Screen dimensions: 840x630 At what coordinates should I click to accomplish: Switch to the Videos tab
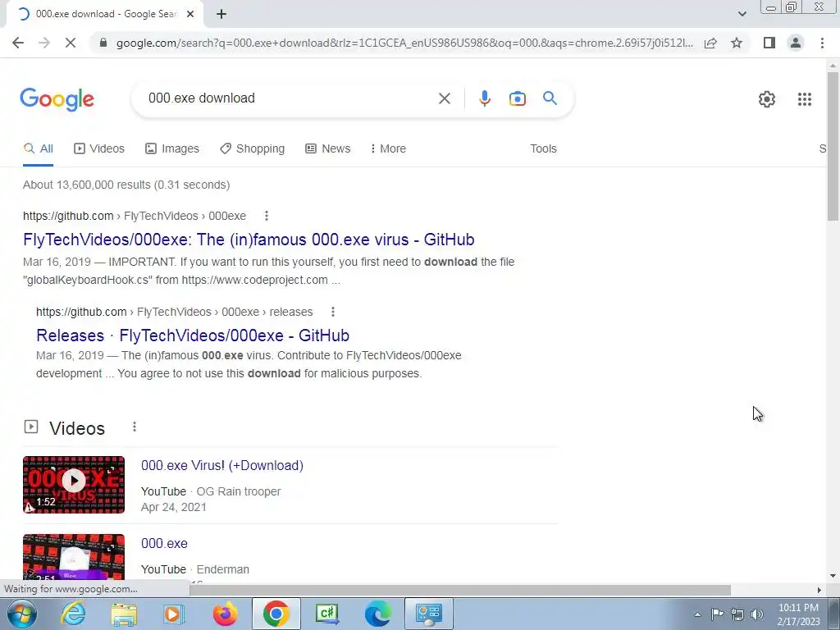click(x=99, y=148)
